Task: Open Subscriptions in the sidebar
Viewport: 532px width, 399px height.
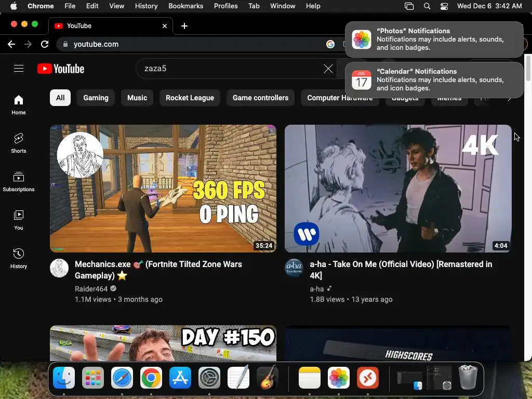Action: coord(19,182)
